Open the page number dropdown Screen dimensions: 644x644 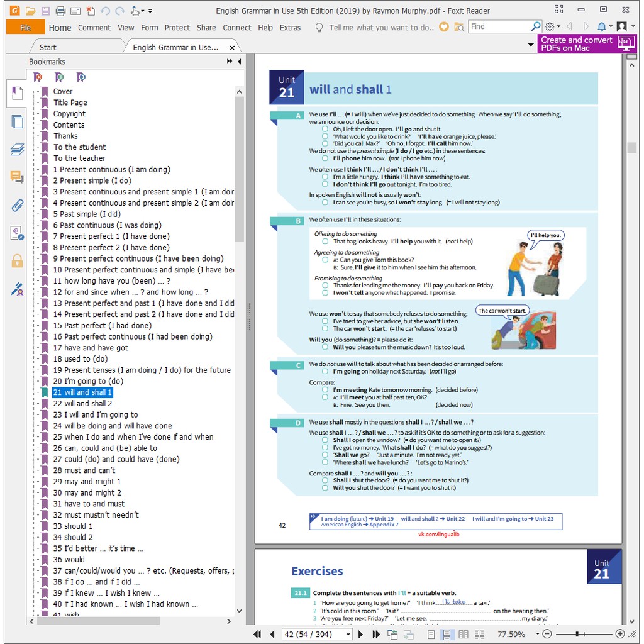[x=348, y=635]
